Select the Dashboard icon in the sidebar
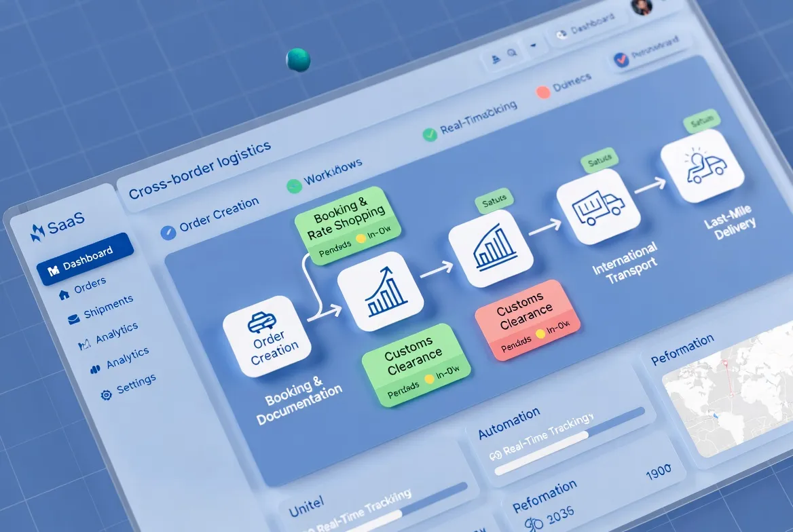The image size is (793, 532). [x=56, y=270]
